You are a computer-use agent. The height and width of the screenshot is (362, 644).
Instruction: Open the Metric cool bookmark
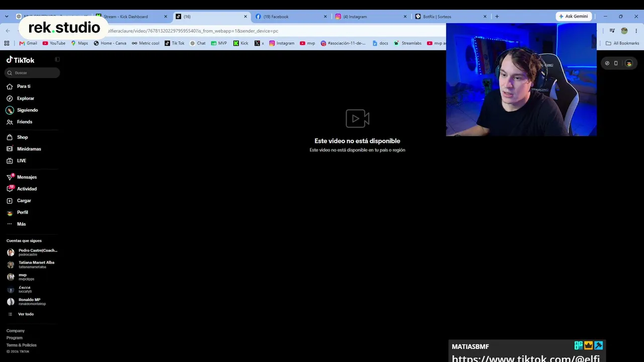click(x=145, y=43)
